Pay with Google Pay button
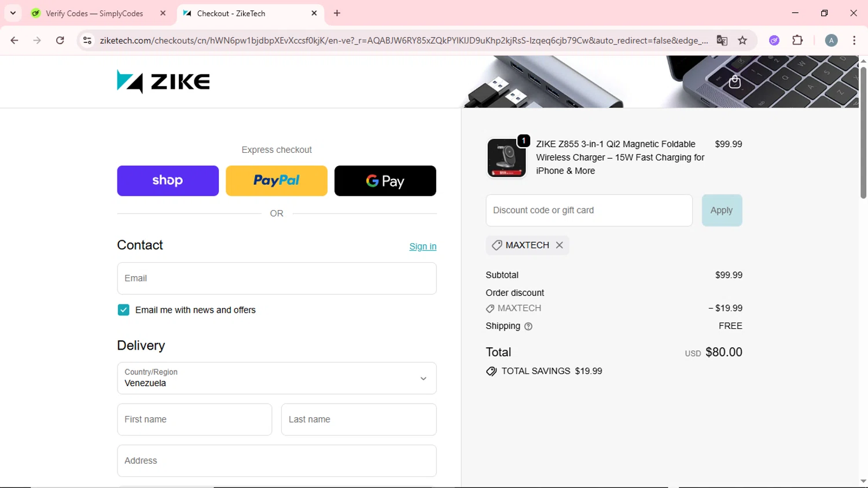868x488 pixels. [x=385, y=181]
